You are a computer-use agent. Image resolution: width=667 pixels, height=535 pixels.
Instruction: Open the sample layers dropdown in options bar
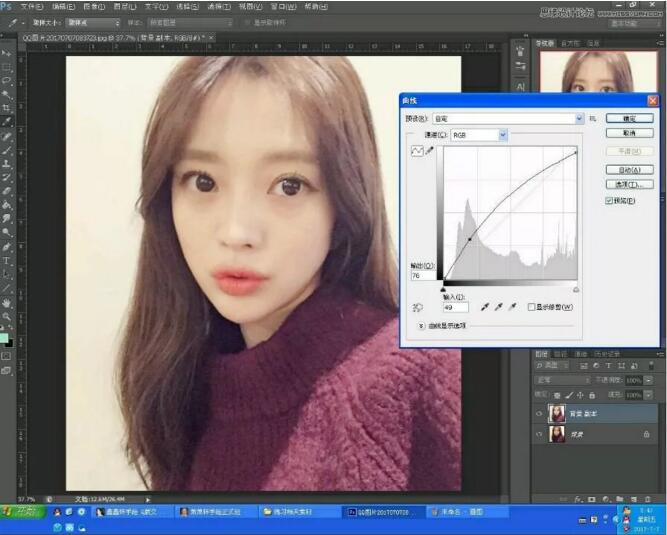(x=191, y=23)
